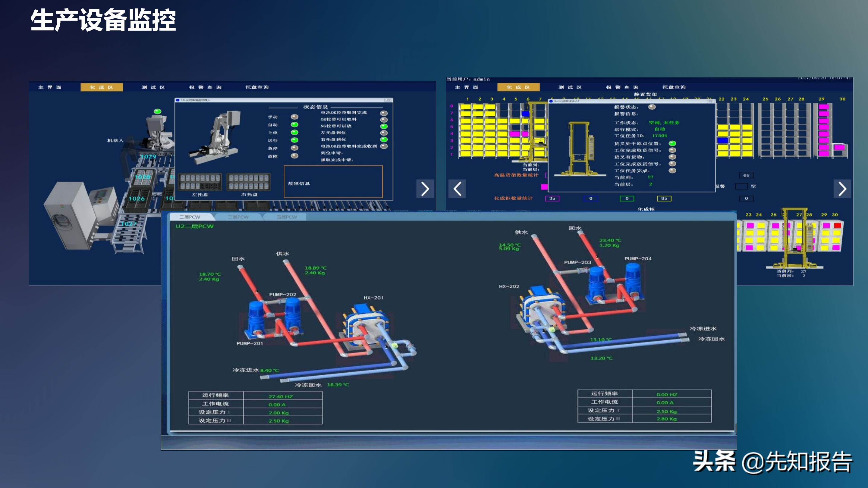
Task: Click the 右托盘 tray thumbnail
Action: click(248, 182)
